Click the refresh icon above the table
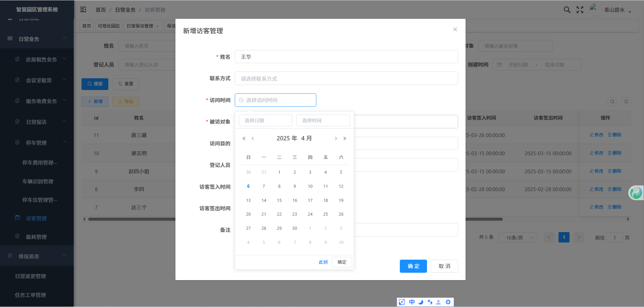 tap(626, 102)
